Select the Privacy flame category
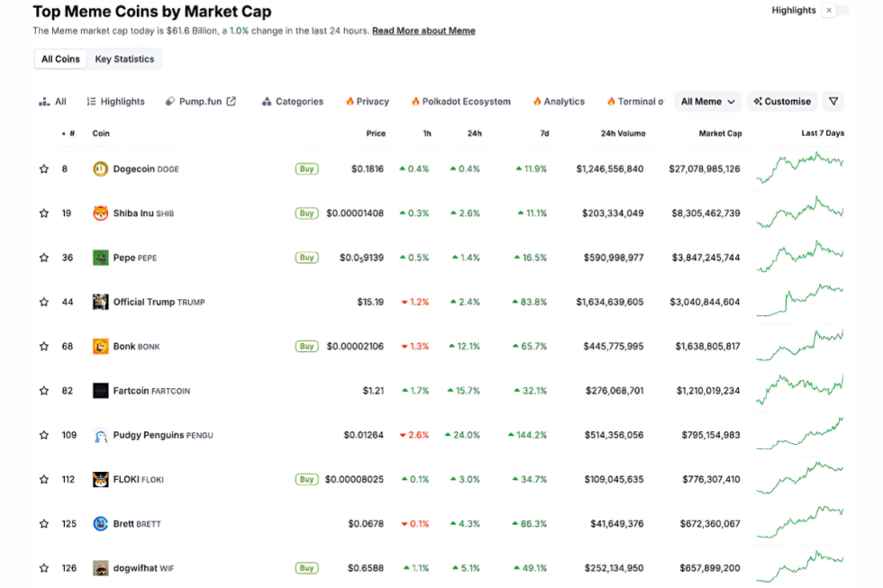The image size is (883, 588). [367, 101]
